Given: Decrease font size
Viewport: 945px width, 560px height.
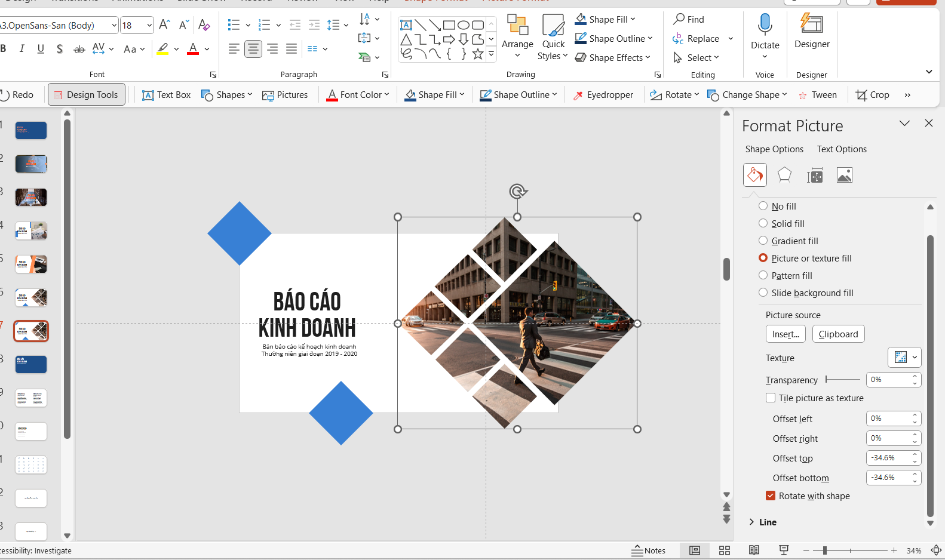Looking at the screenshot, I should (x=184, y=25).
